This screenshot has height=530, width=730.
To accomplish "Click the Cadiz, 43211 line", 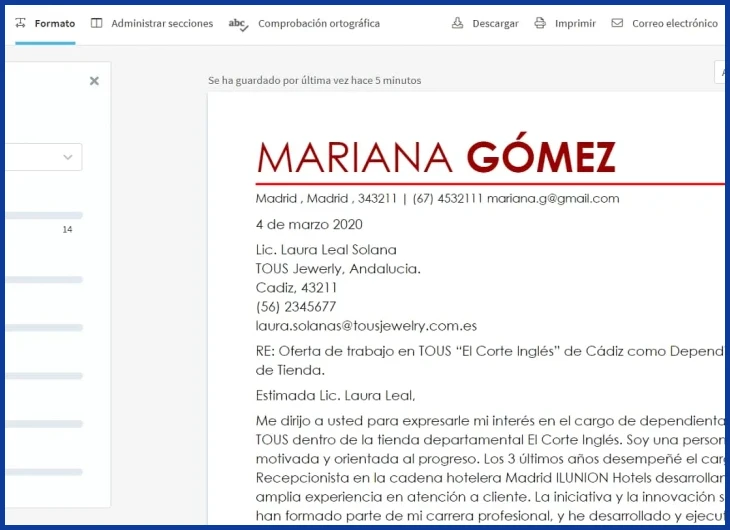I will pyautogui.click(x=296, y=288).
